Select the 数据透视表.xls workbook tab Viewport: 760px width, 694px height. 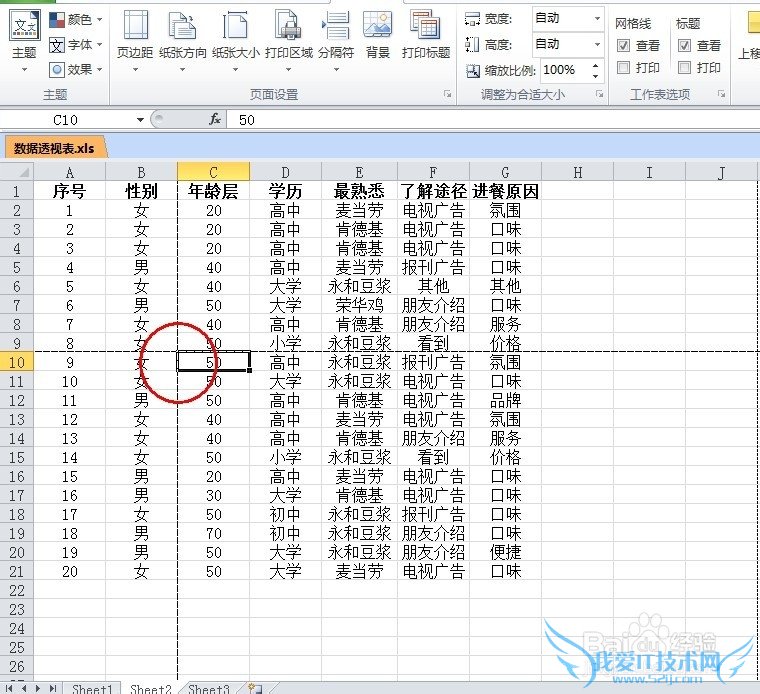tap(54, 148)
